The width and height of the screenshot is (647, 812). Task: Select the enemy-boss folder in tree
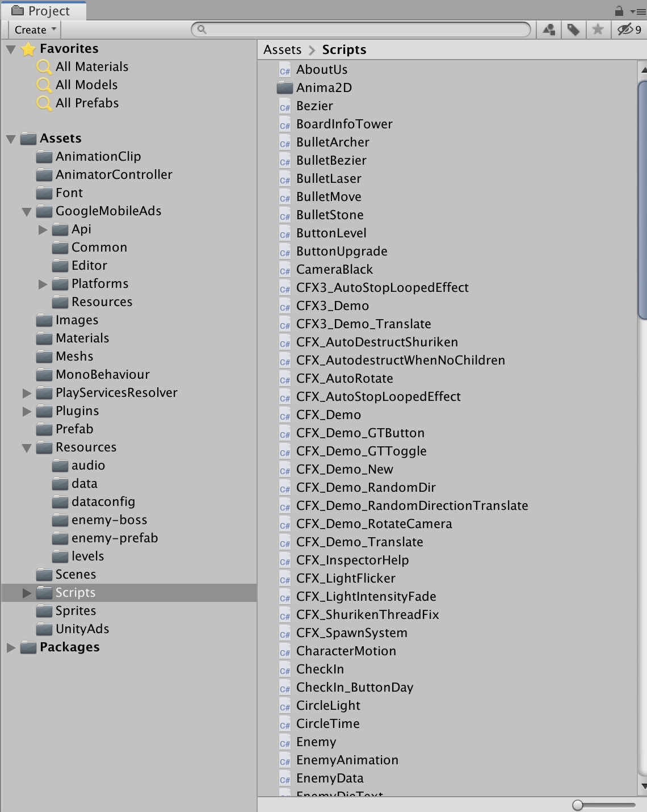coord(109,520)
